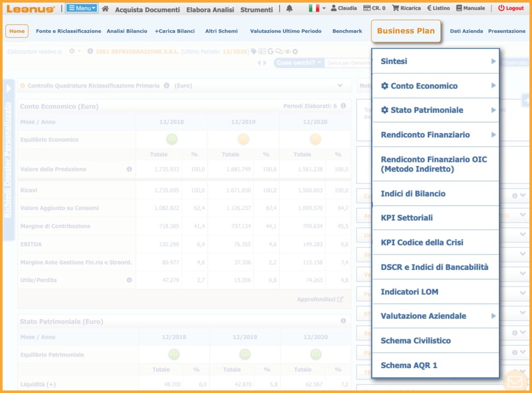Open the Manuale link
532x393 pixels.
pyautogui.click(x=470, y=8)
